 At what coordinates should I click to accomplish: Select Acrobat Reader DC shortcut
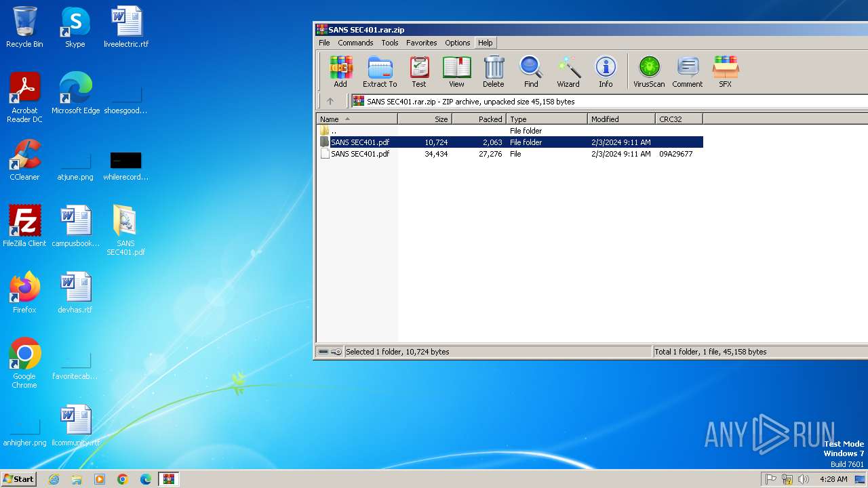pyautogui.click(x=24, y=98)
